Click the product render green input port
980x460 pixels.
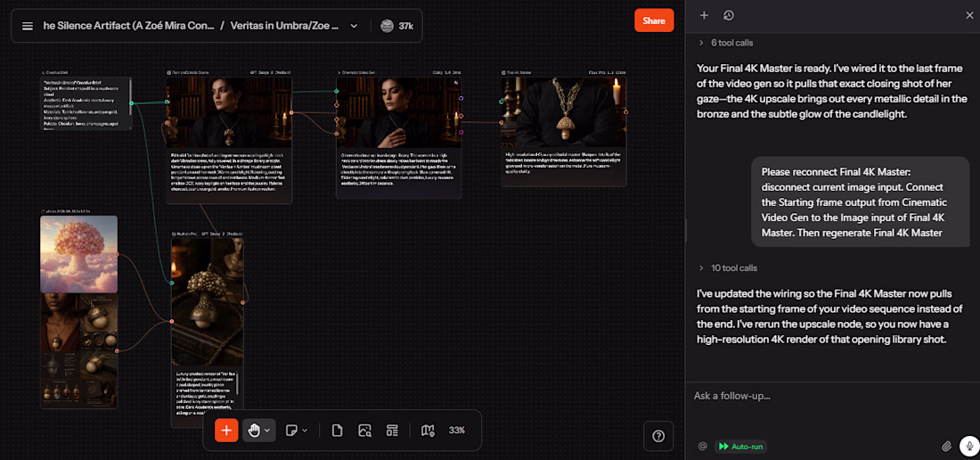[172, 283]
